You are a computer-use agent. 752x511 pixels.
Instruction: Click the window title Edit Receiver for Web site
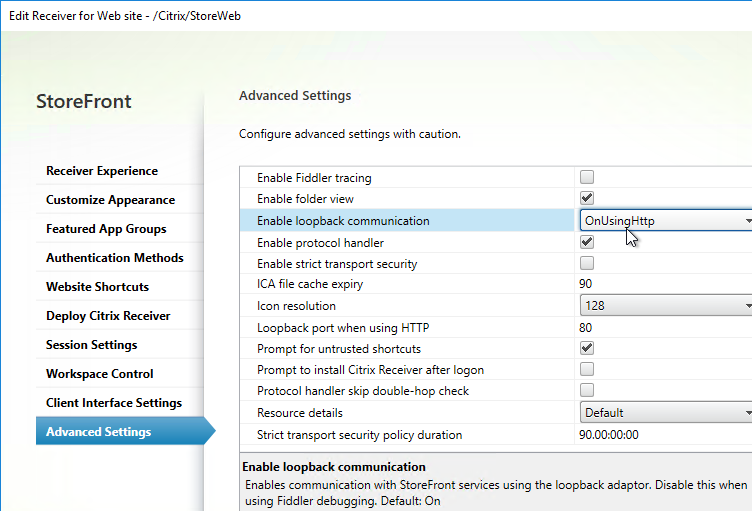coord(125,16)
